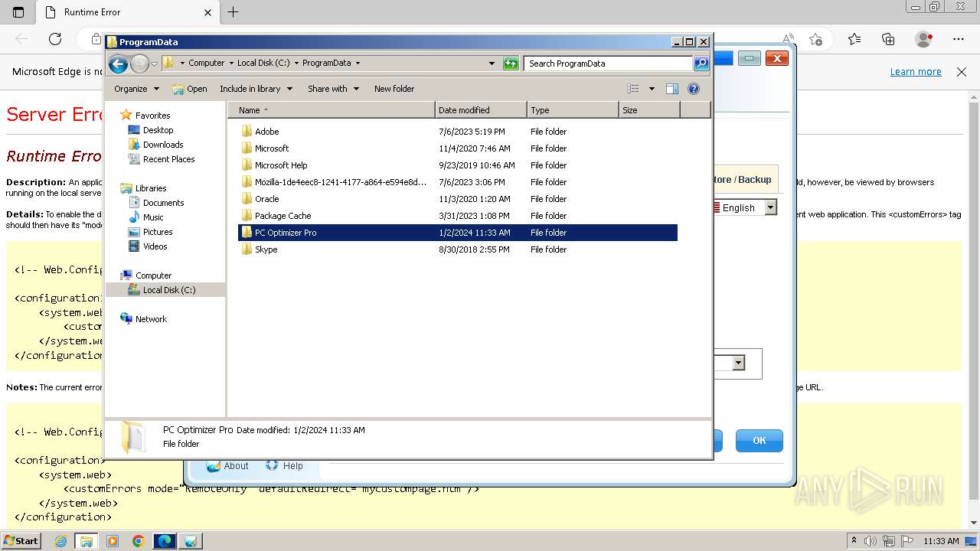Image resolution: width=980 pixels, height=551 pixels.
Task: Select the PC Optimizer Pro folder
Action: pos(457,233)
